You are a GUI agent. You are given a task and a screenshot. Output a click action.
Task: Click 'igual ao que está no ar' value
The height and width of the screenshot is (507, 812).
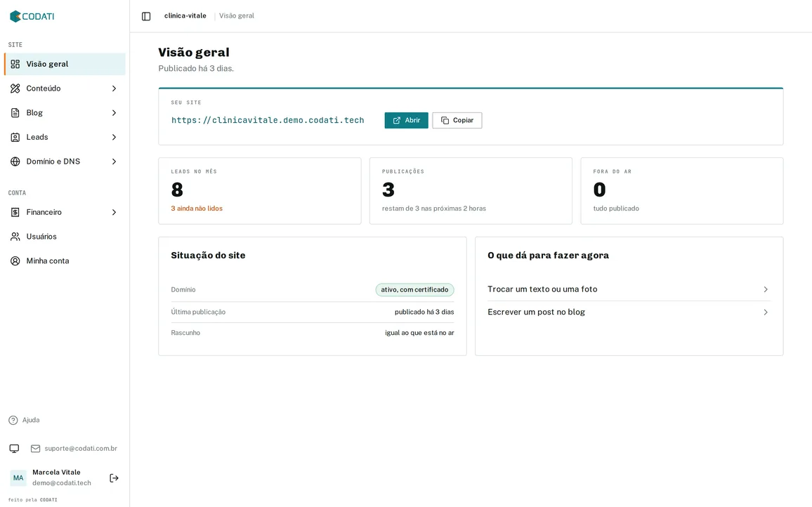tap(419, 333)
